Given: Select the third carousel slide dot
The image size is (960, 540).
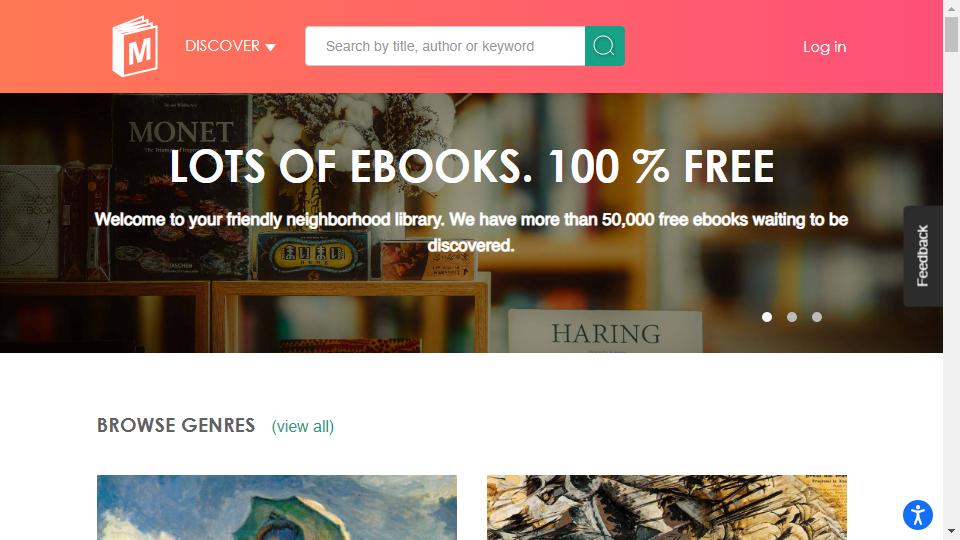Looking at the screenshot, I should click(817, 317).
